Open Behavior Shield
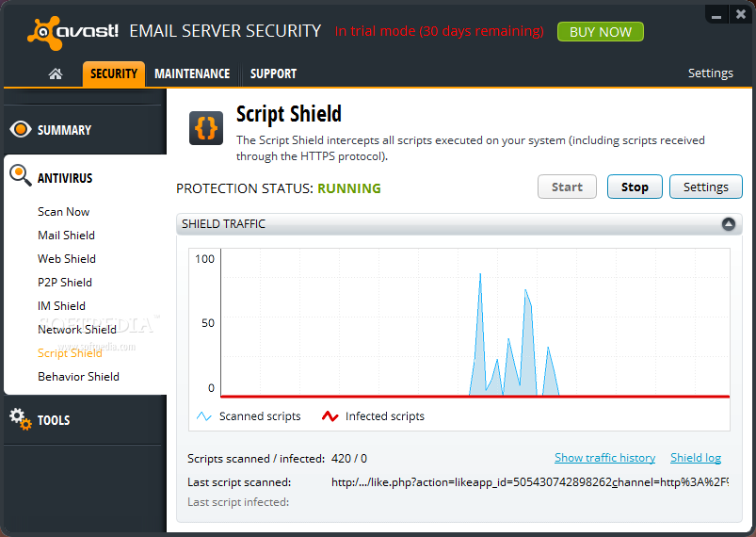Image resolution: width=756 pixels, height=537 pixels. coord(78,376)
